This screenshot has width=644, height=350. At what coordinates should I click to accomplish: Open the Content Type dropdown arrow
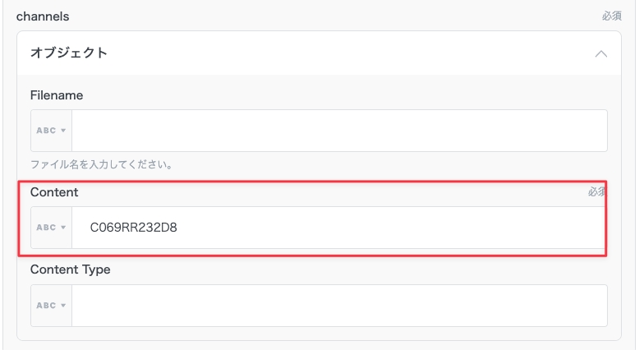(x=63, y=306)
